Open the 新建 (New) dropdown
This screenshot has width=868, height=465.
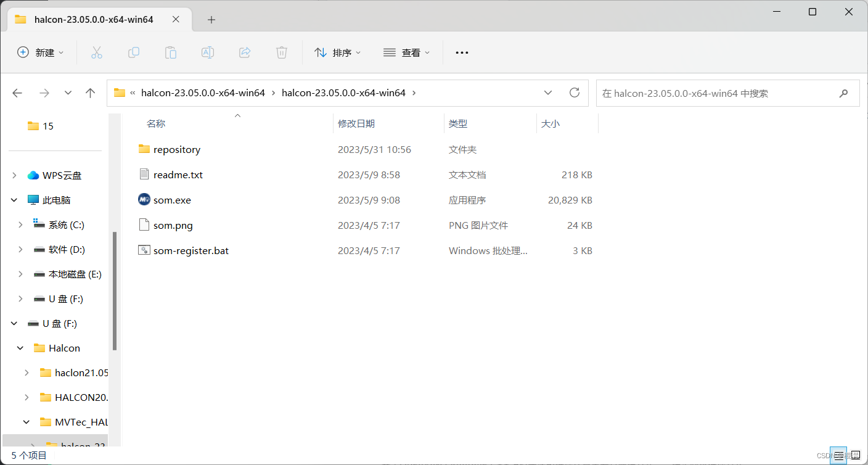(40, 52)
